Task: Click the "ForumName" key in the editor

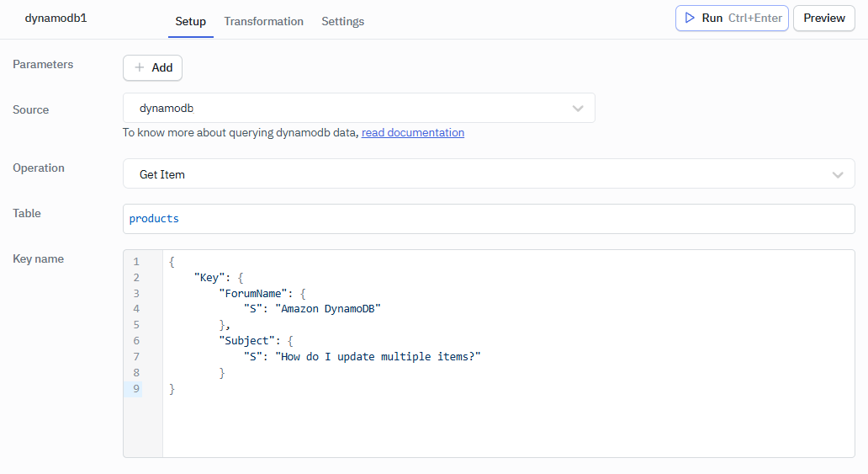Action: (x=253, y=293)
